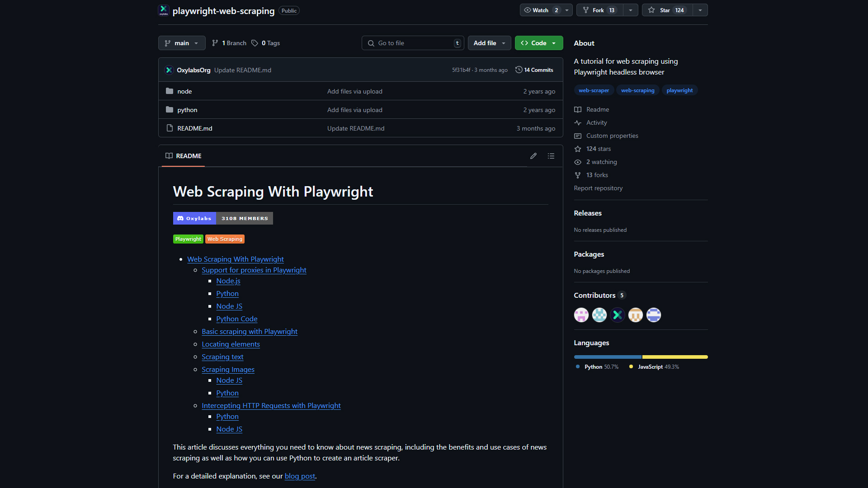Click the README.md file icon
This screenshot has width=868, height=488.
170,128
